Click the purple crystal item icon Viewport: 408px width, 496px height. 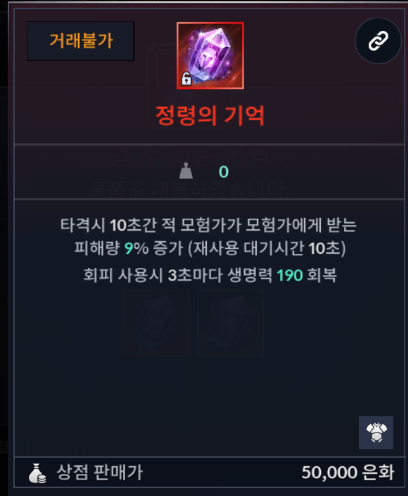tap(210, 56)
